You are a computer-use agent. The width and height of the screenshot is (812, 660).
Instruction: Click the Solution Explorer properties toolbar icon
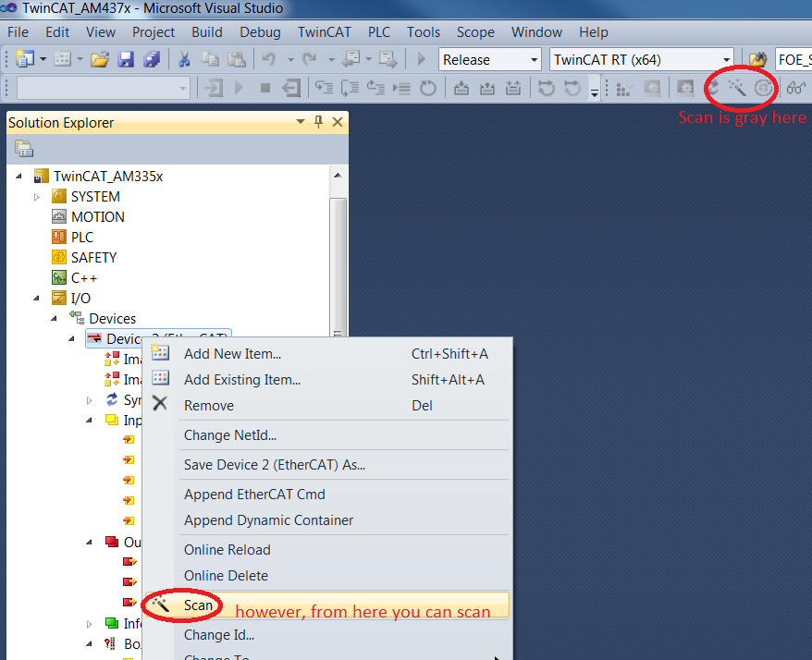pyautogui.click(x=24, y=149)
